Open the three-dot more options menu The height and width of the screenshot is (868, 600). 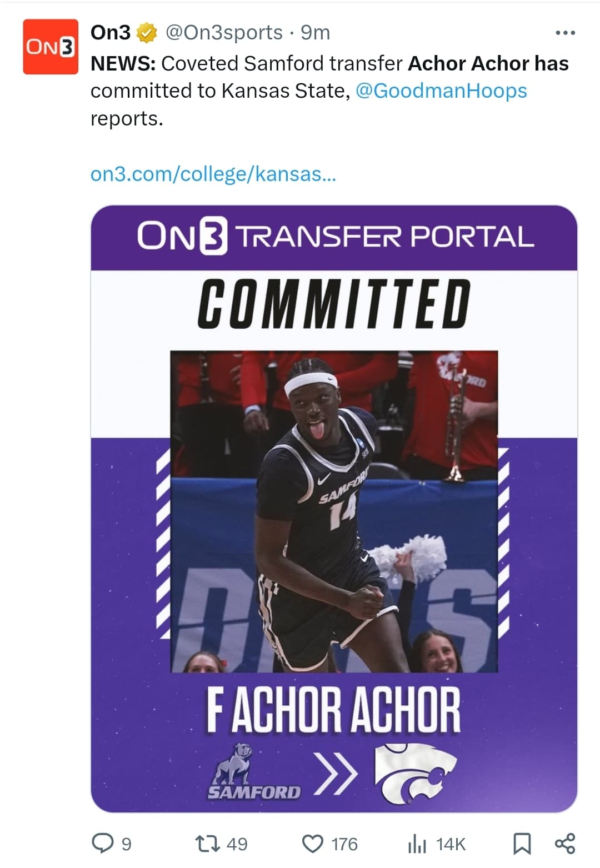(x=565, y=33)
